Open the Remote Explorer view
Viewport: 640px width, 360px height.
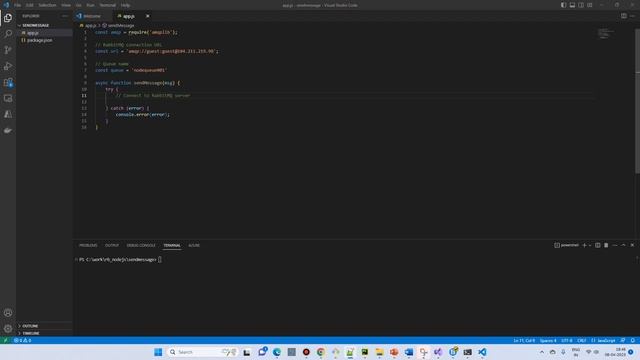(x=8, y=98)
